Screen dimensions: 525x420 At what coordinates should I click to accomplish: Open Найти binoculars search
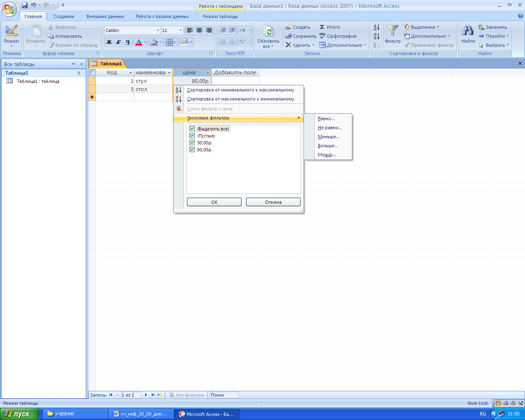[468, 34]
